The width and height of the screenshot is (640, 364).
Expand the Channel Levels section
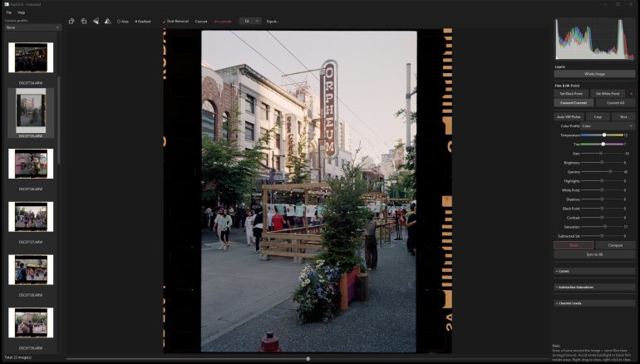coord(594,303)
